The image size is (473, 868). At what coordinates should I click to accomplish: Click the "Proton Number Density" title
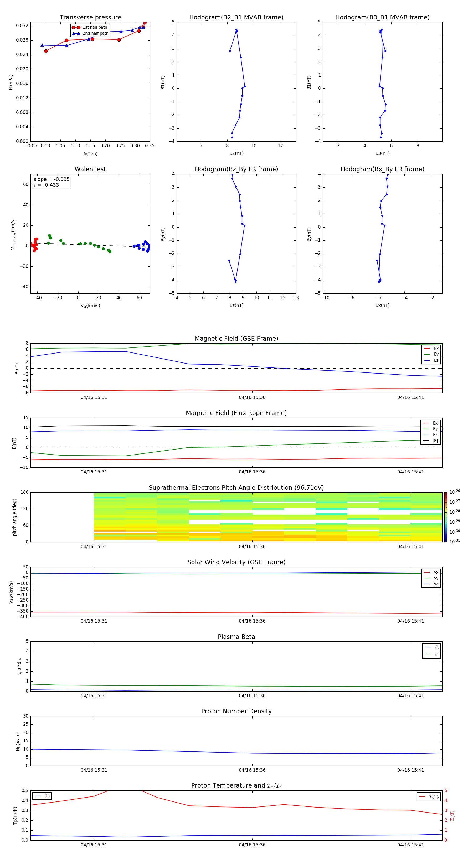point(236,711)
